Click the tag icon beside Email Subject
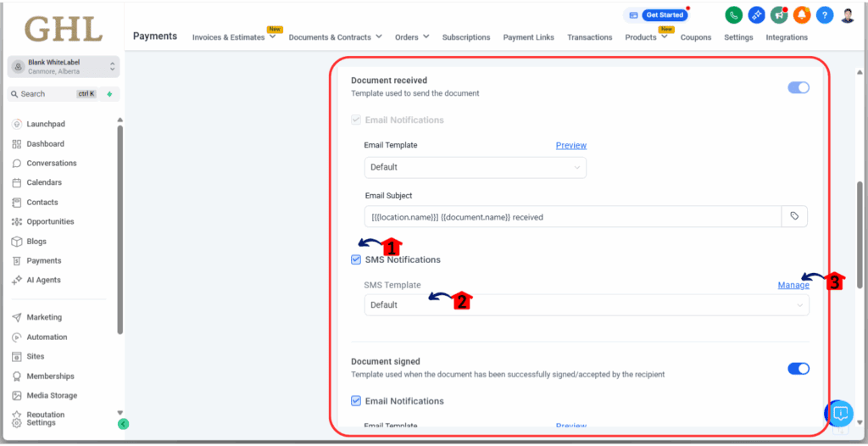The image size is (868, 446). (x=794, y=216)
